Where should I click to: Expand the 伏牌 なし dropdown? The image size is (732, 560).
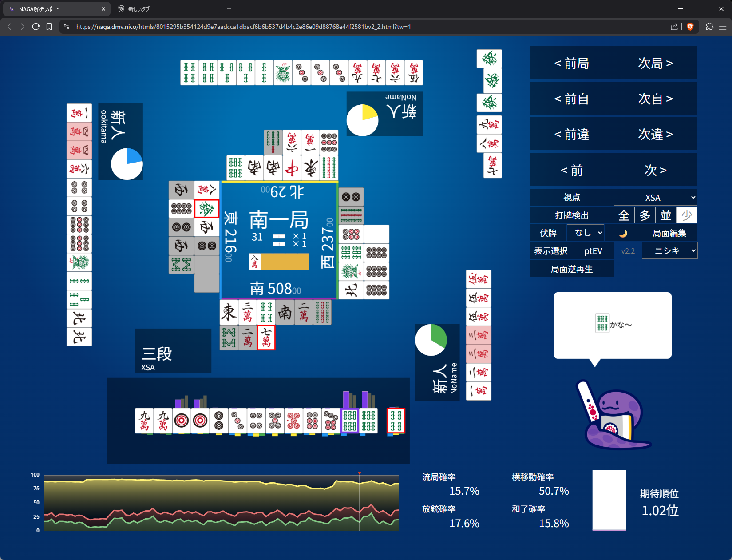pos(586,233)
